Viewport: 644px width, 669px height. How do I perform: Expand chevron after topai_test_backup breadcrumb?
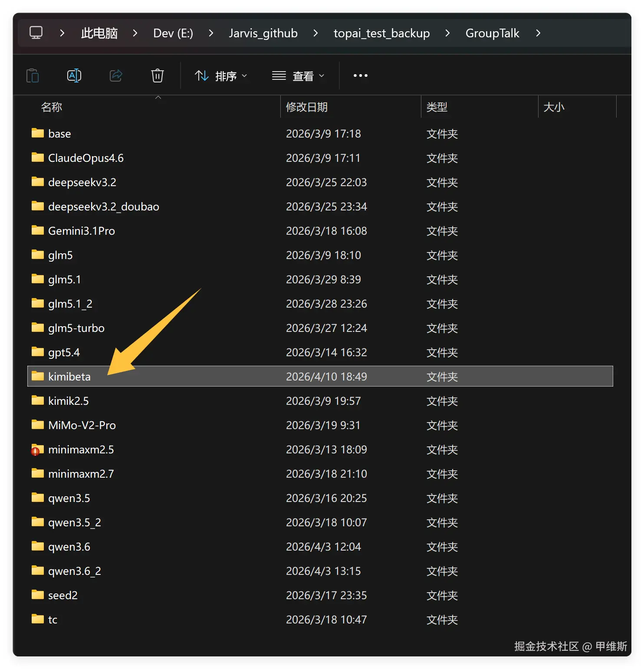coord(447,33)
